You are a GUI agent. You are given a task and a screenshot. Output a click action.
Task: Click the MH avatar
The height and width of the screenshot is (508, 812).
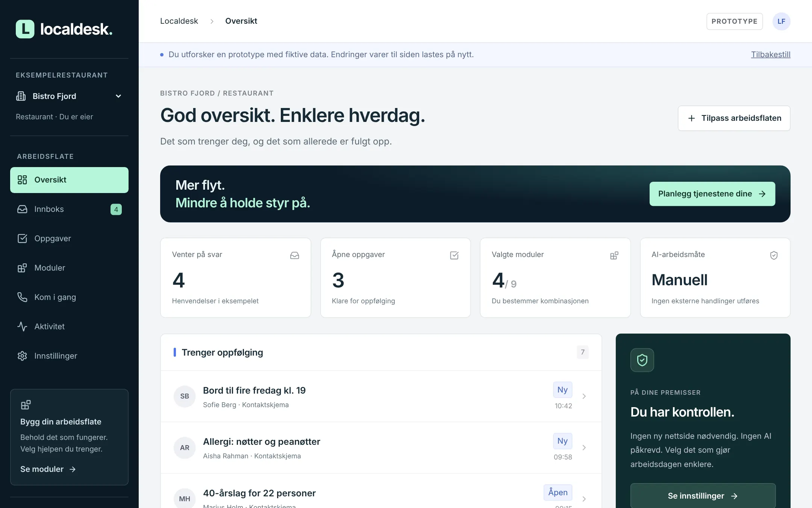(185, 498)
